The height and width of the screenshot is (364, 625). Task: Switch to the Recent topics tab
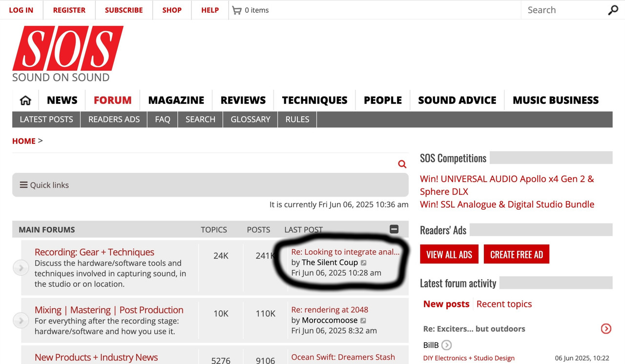504,304
